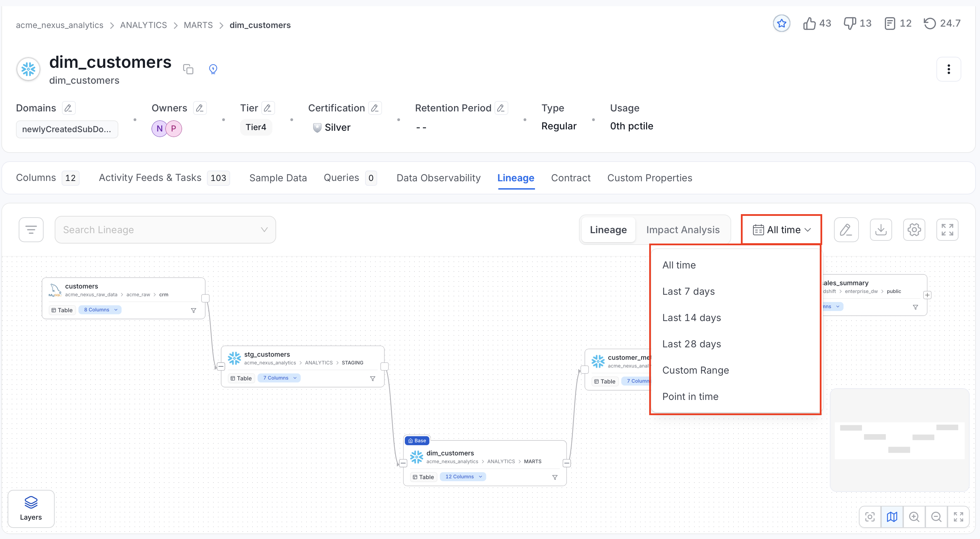This screenshot has width=980, height=539.
Task: Download lineage with the export icon
Action: pos(881,230)
